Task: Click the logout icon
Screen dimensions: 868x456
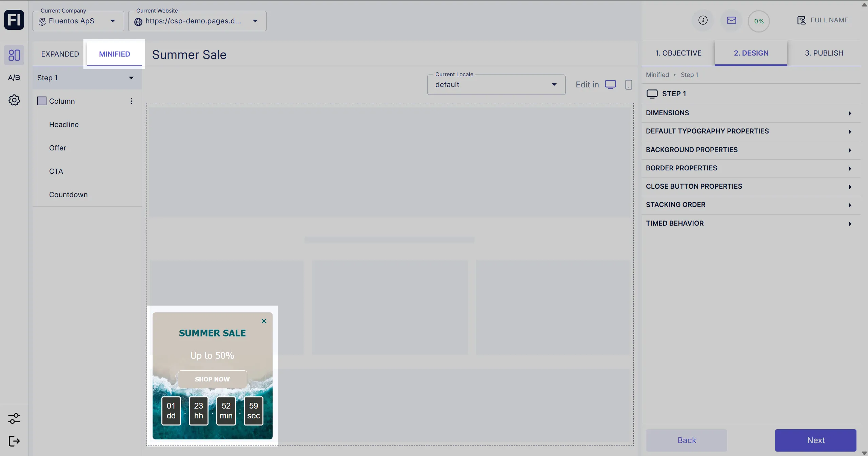Action: 14,441
